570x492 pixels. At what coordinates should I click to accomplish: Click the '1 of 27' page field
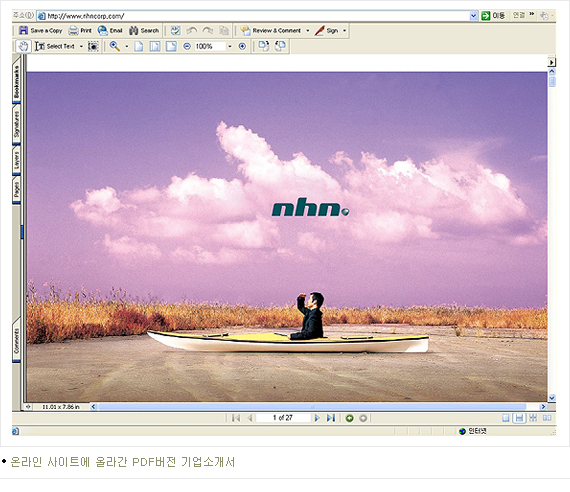pyautogui.click(x=283, y=418)
